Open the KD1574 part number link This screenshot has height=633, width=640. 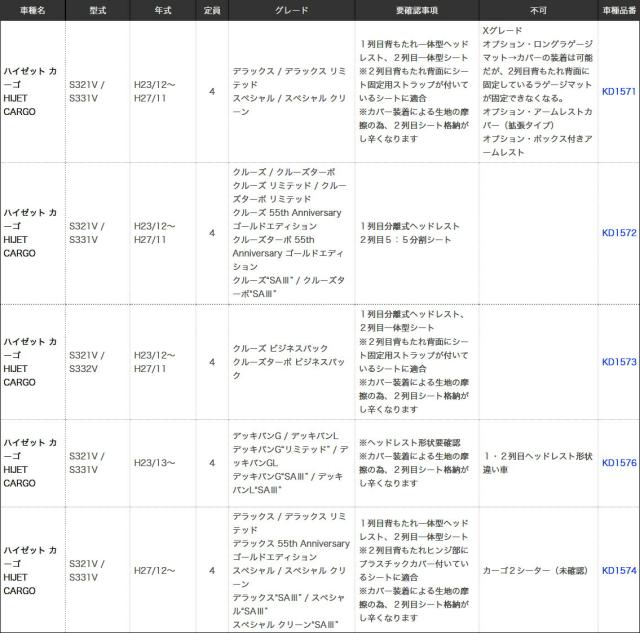coord(619,570)
